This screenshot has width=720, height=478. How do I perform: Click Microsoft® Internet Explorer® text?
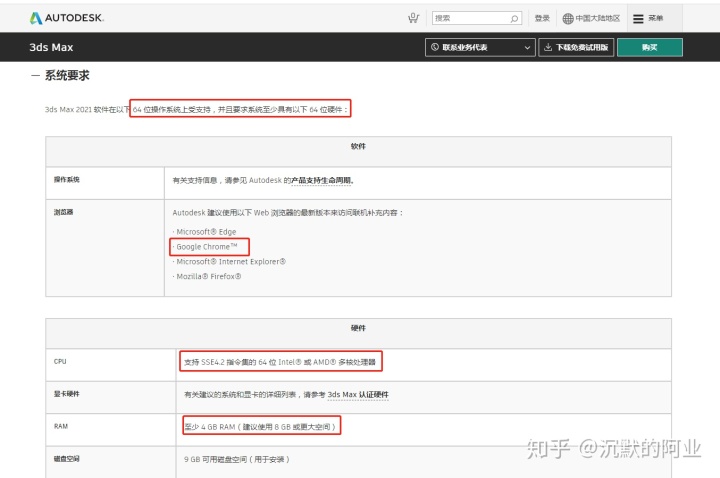[x=230, y=261]
